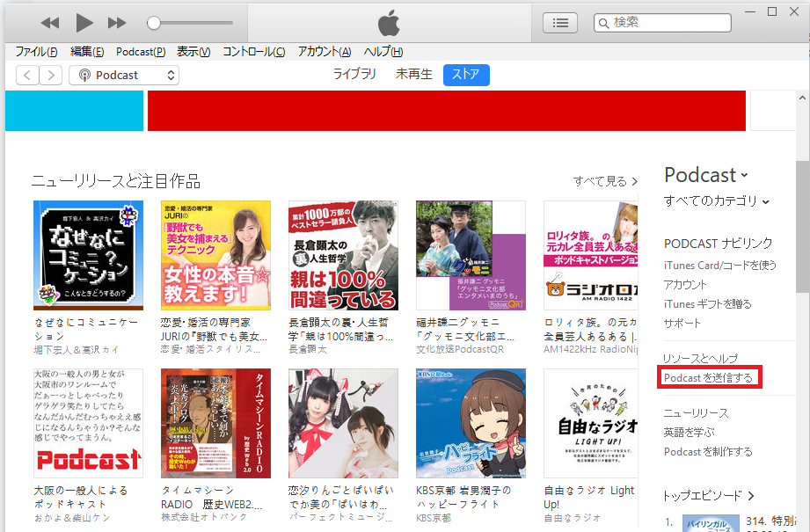Click the タイムマシーン RADIO 歴史WEB2 title
This screenshot has height=532, width=810.
tap(212, 498)
